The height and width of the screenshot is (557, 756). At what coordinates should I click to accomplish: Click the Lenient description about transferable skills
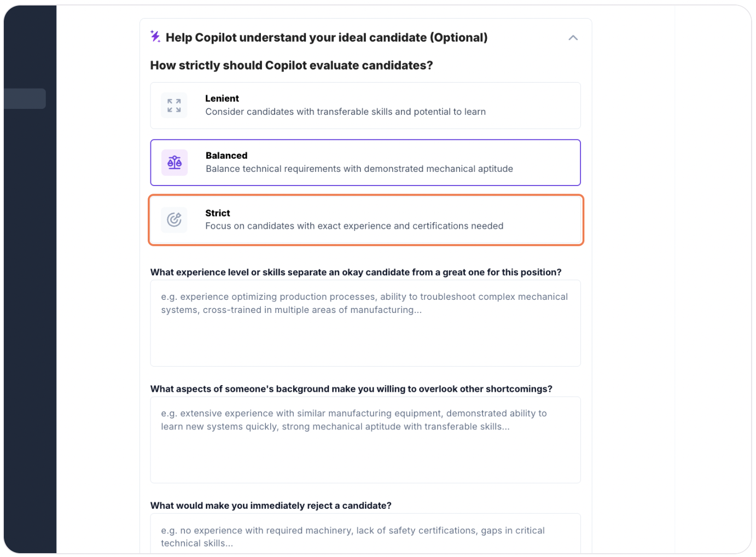coord(346,112)
